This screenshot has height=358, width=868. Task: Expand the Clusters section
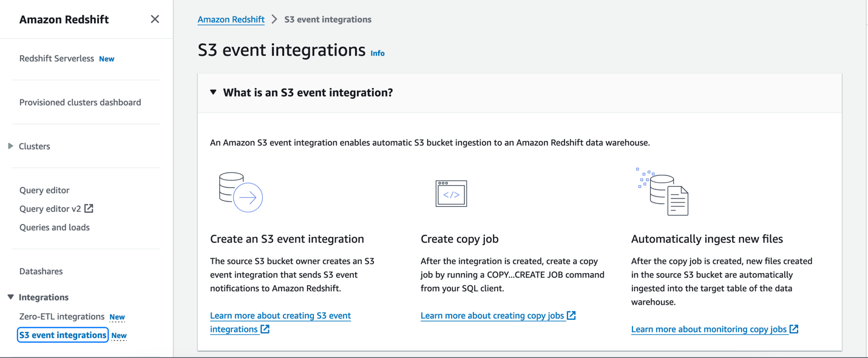(x=11, y=146)
